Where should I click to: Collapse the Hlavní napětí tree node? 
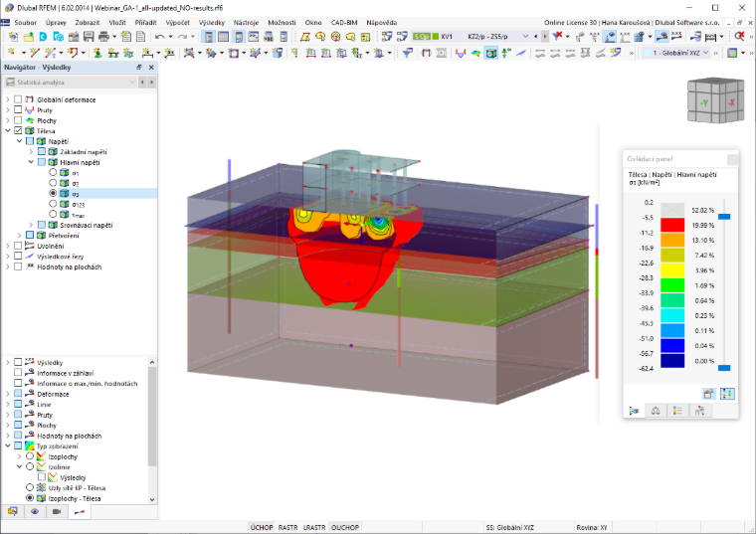pos(32,162)
